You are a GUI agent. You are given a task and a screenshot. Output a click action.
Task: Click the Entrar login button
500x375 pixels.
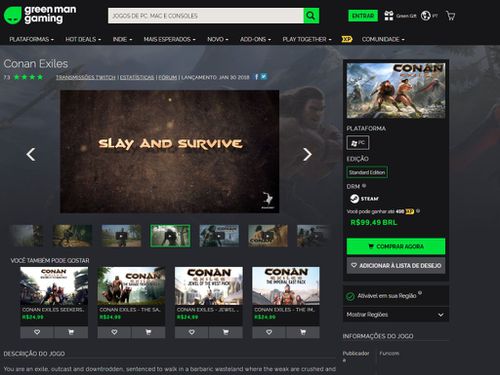(363, 16)
